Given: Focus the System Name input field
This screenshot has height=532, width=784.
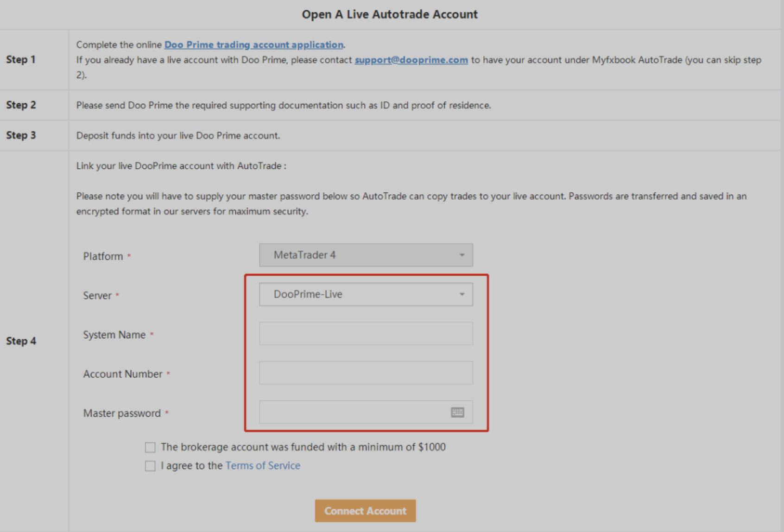Looking at the screenshot, I should (366, 334).
